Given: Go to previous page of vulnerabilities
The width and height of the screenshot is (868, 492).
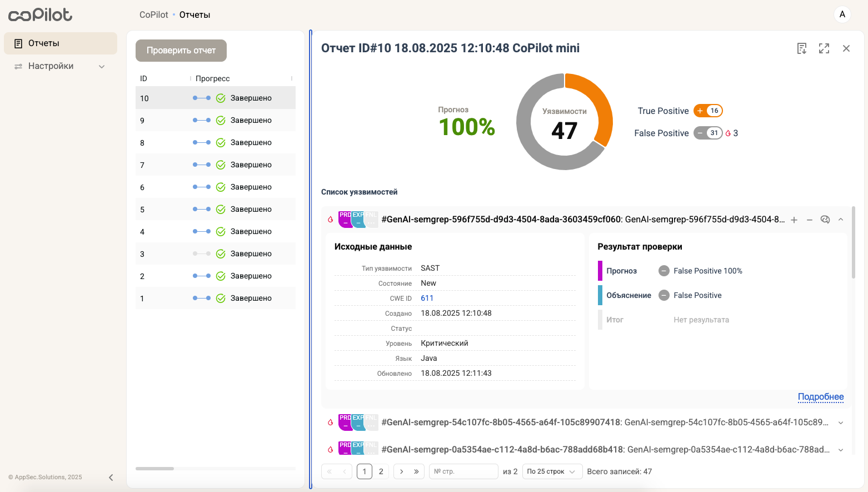Looking at the screenshot, I should (345, 471).
